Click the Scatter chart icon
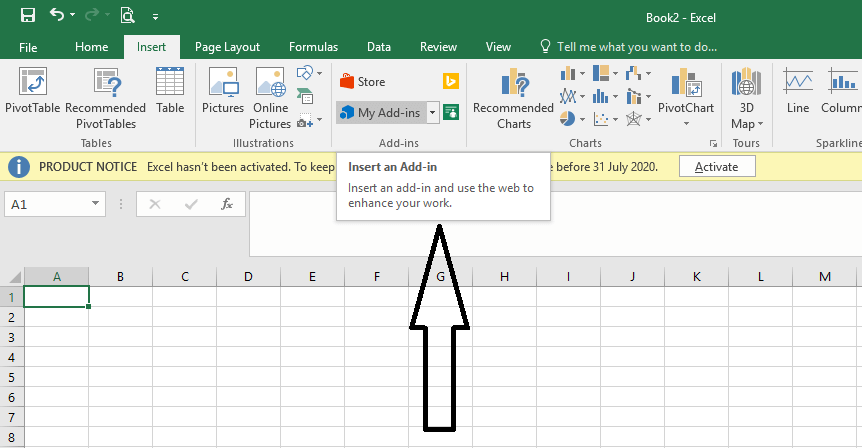The height and width of the screenshot is (448, 862). pos(601,119)
